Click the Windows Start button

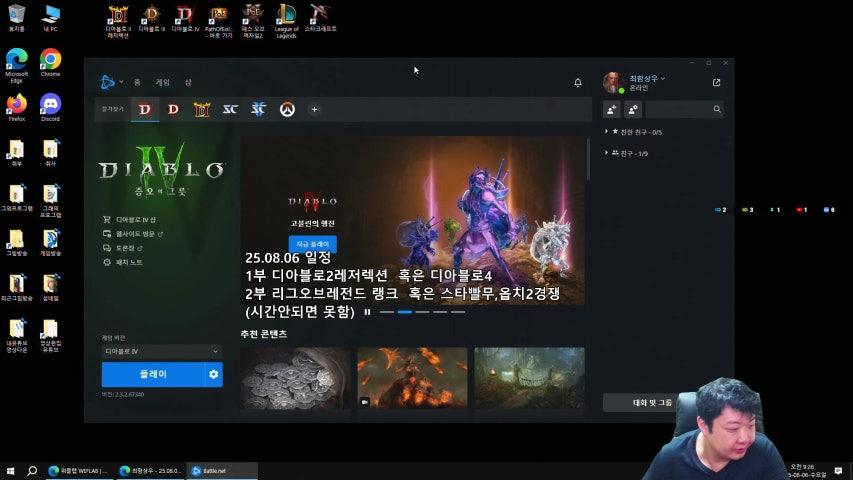pyautogui.click(x=10, y=471)
